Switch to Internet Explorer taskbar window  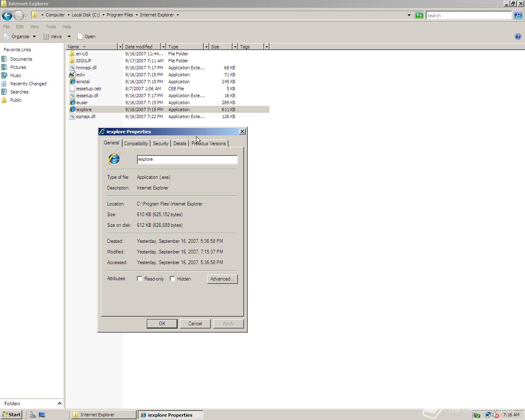[x=103, y=415]
